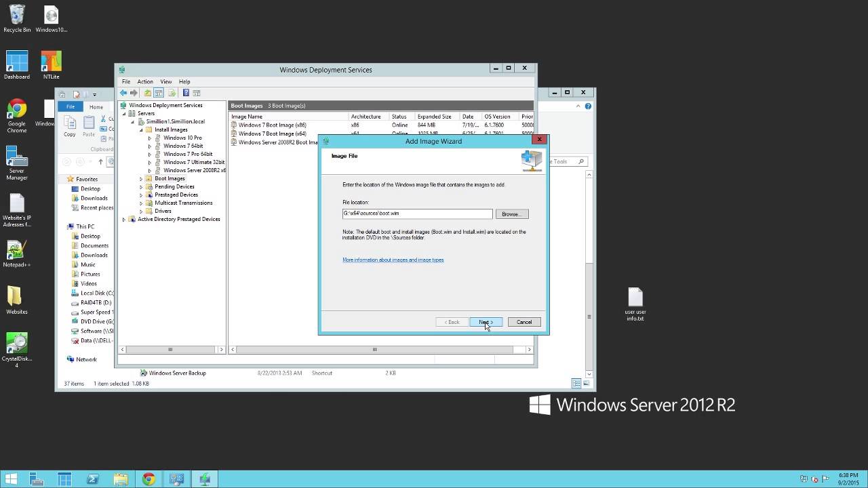
Task: Switch to Windows Deployment Services taskbar icon
Action: (205, 479)
